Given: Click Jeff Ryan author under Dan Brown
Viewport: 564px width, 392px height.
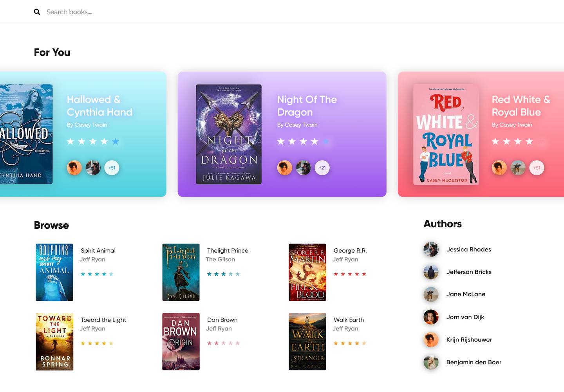Looking at the screenshot, I should click(219, 329).
